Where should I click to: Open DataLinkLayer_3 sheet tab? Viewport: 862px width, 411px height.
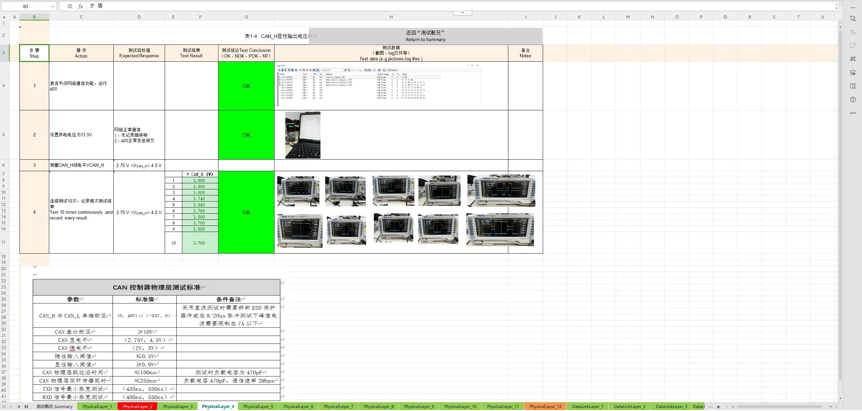pos(671,407)
